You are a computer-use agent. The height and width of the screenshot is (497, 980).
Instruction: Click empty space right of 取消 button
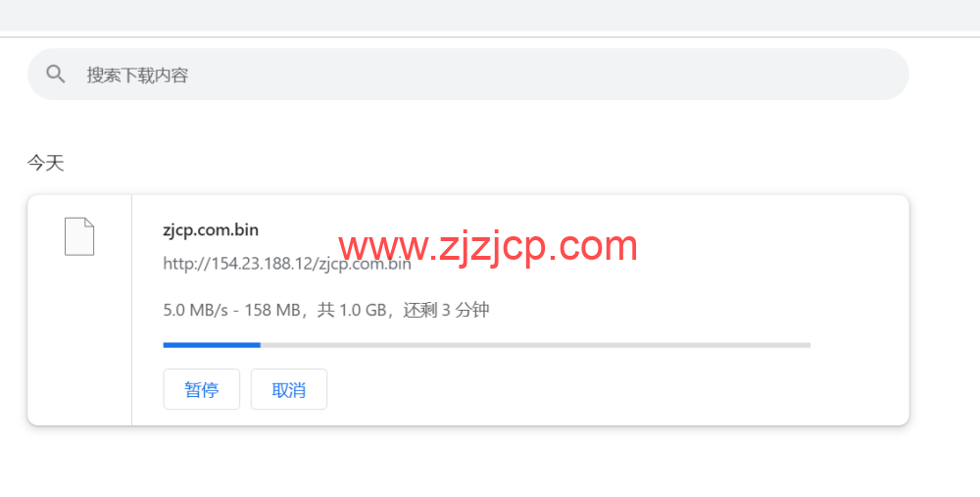563,389
